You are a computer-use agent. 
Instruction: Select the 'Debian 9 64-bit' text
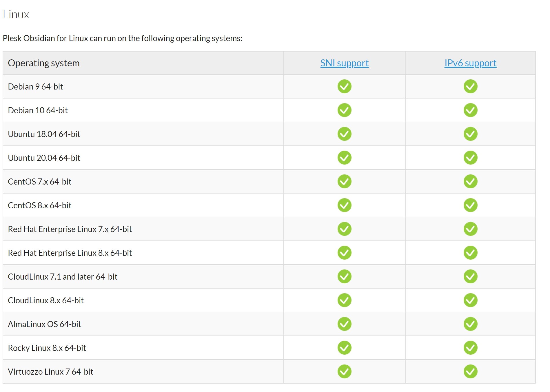35,87
